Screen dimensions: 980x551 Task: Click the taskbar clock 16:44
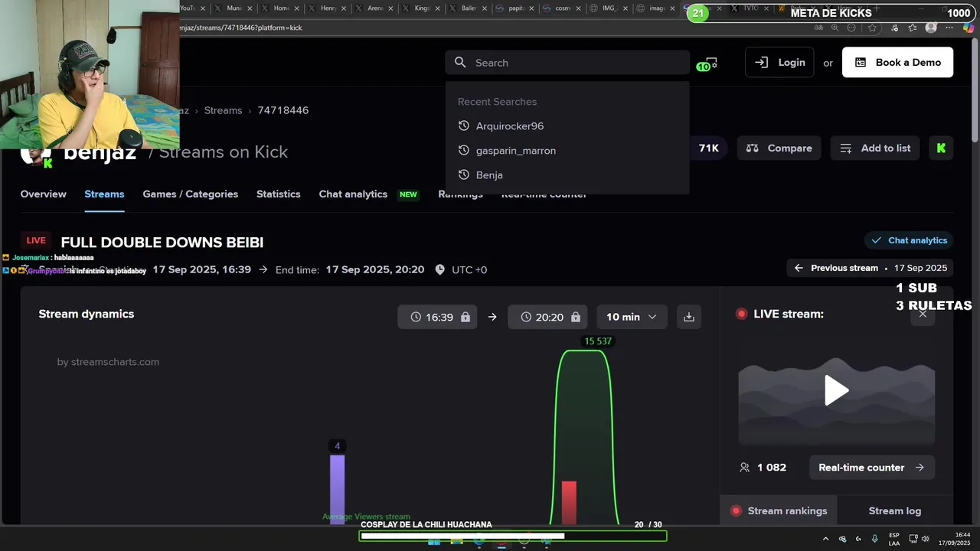(954, 539)
